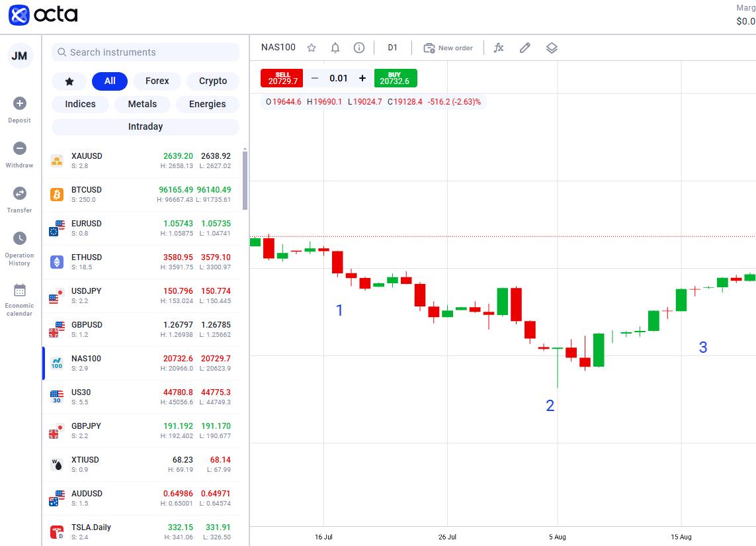Select the NAS100 row in instrument list
The height and width of the screenshot is (546, 756).
[x=142, y=363]
